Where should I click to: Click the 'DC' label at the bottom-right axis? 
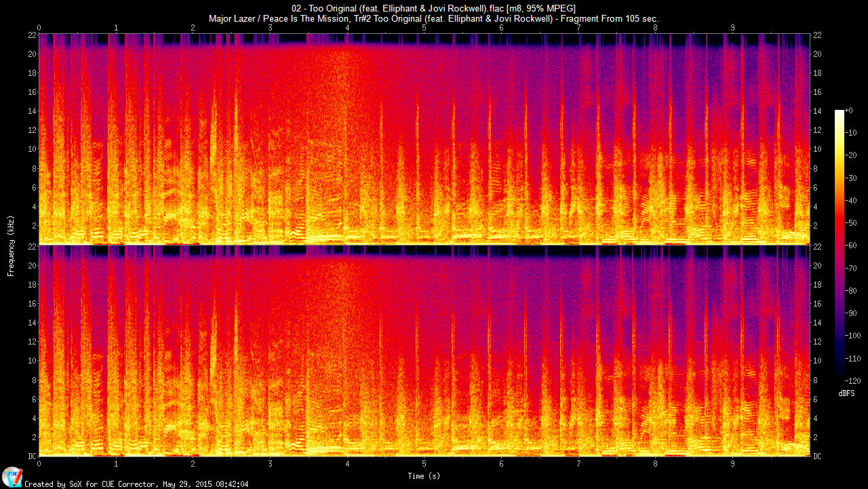tap(818, 456)
